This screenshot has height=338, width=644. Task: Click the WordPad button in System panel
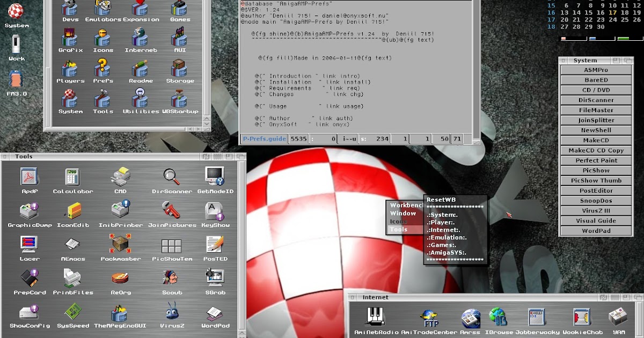(596, 231)
